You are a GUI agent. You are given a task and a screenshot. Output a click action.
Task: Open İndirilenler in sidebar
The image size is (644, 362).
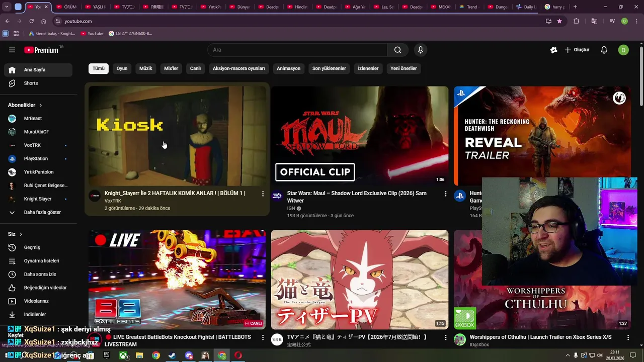click(38, 314)
